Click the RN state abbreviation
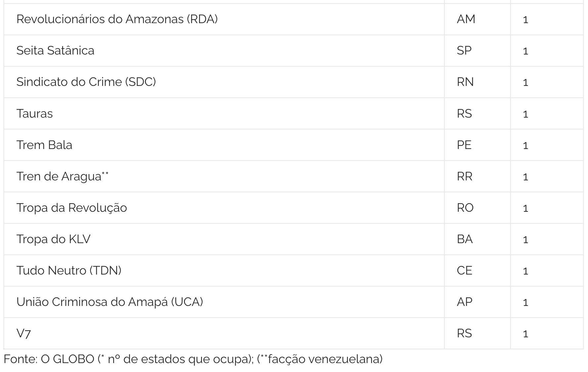This screenshot has height=372, width=588. [465, 82]
